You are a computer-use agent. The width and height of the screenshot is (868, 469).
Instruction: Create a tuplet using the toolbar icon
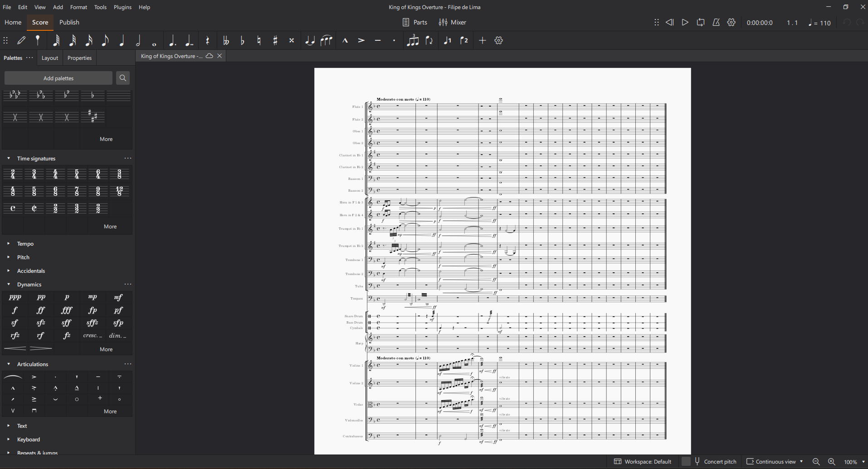(413, 40)
